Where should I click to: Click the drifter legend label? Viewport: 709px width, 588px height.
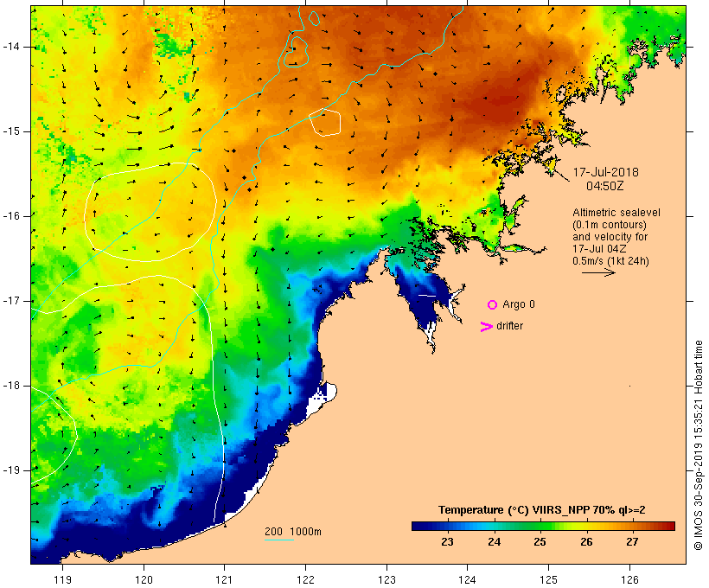(x=509, y=326)
